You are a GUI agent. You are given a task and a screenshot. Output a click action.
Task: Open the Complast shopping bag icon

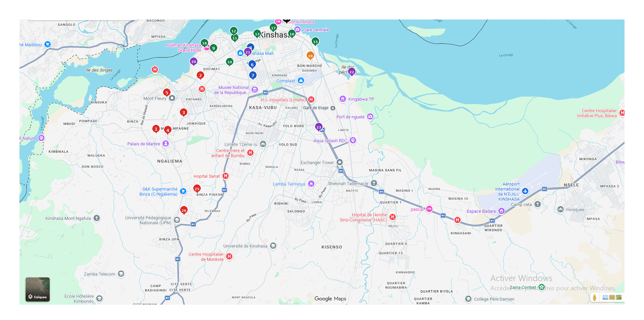coord(301,81)
